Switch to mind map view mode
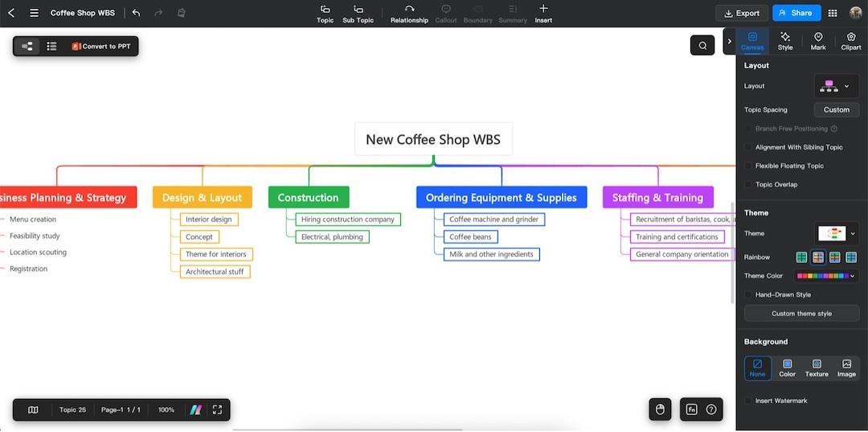The width and height of the screenshot is (868, 432). point(27,47)
